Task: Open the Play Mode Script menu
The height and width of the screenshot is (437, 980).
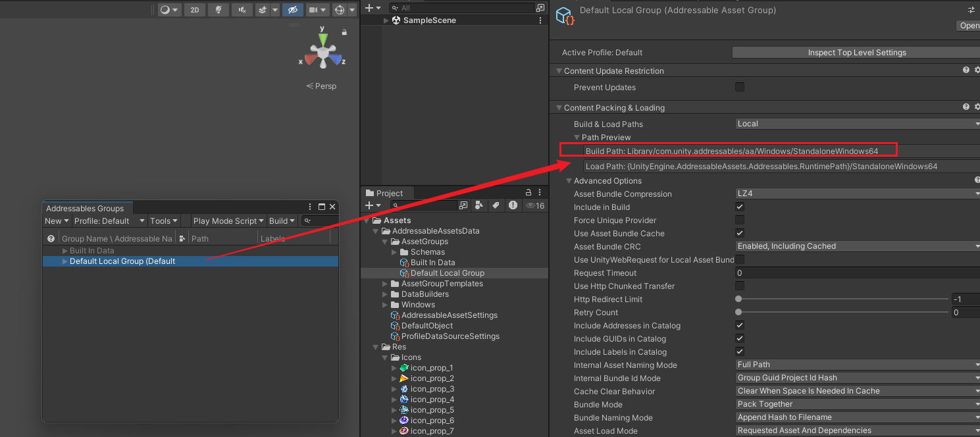Action: 229,221
